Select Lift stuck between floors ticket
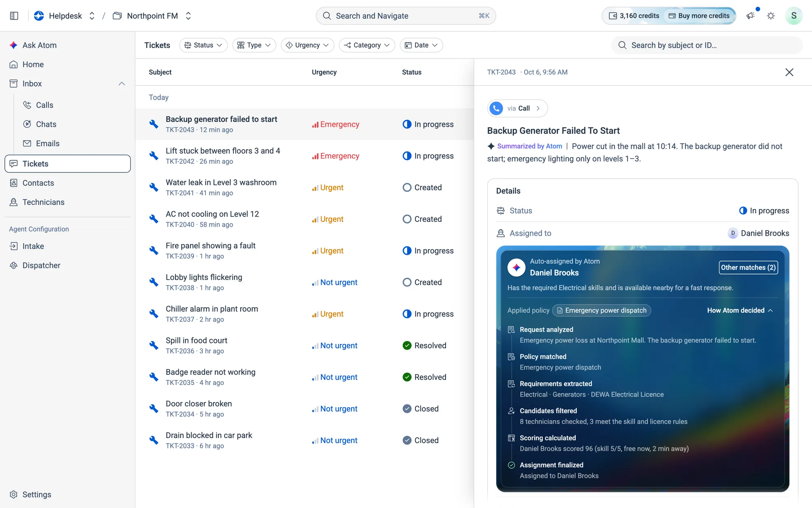 [x=304, y=156]
